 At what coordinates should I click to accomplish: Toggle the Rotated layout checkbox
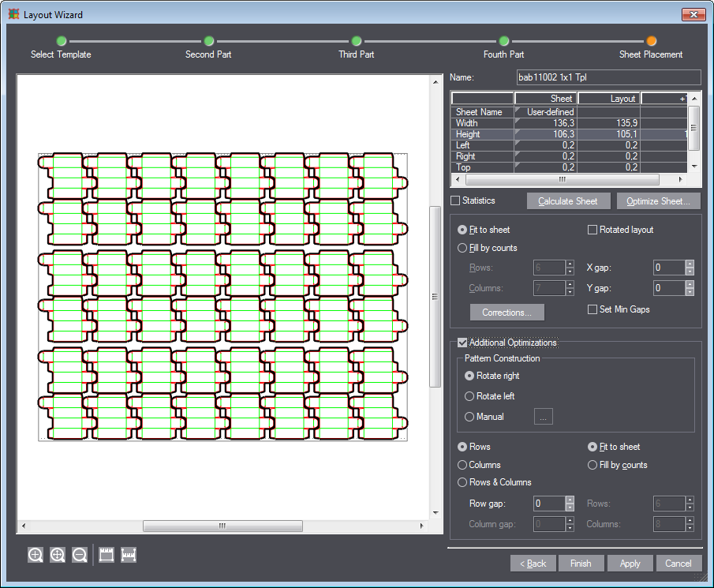[x=593, y=230]
